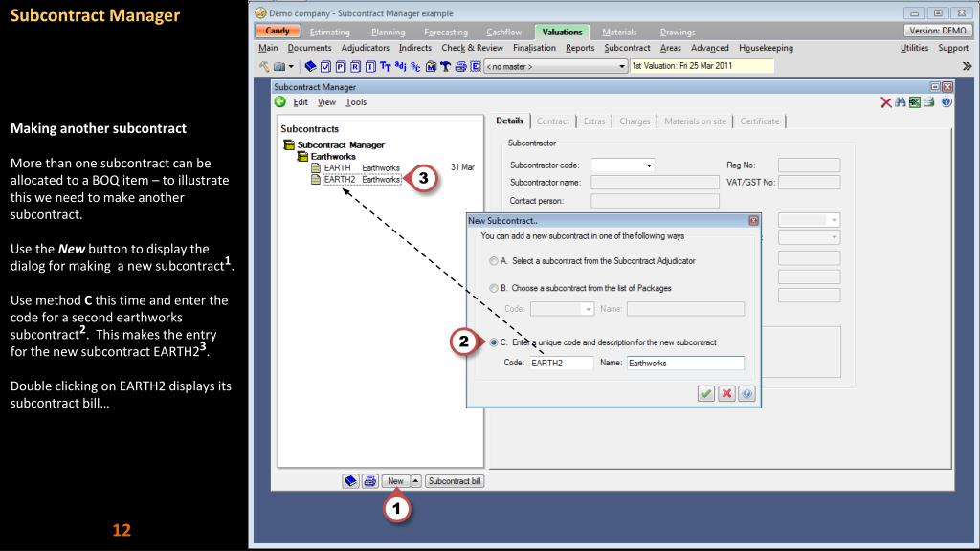The width and height of the screenshot is (980, 551).
Task: Click the R document toolbar icon
Action: coord(355,66)
